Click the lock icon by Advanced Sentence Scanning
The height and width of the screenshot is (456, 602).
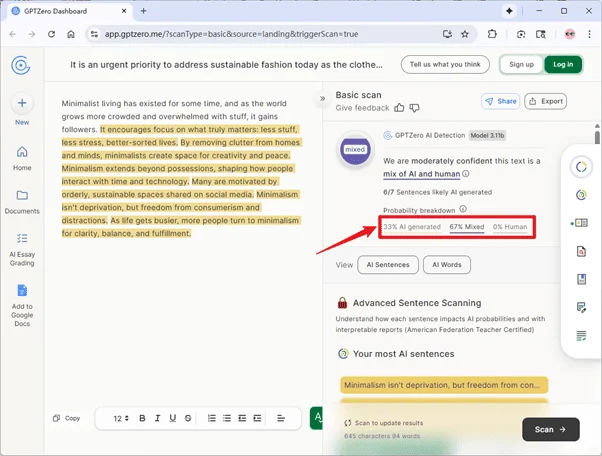[342, 303]
